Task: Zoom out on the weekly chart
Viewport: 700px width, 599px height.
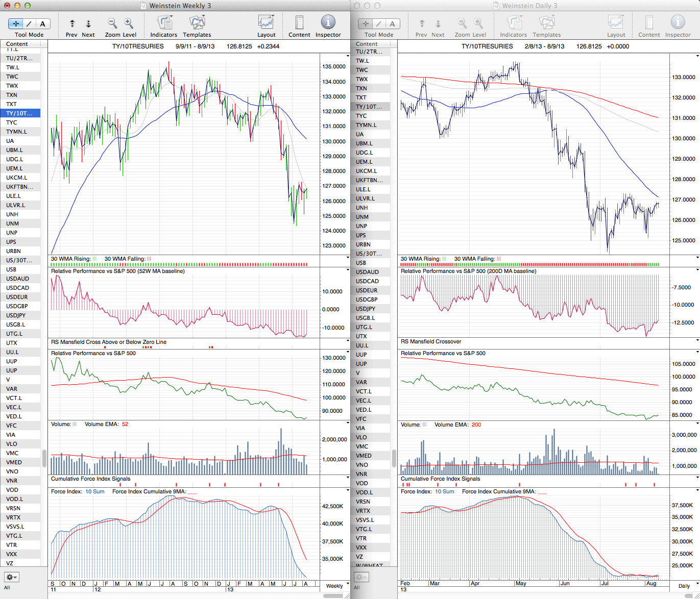Action: [x=112, y=23]
